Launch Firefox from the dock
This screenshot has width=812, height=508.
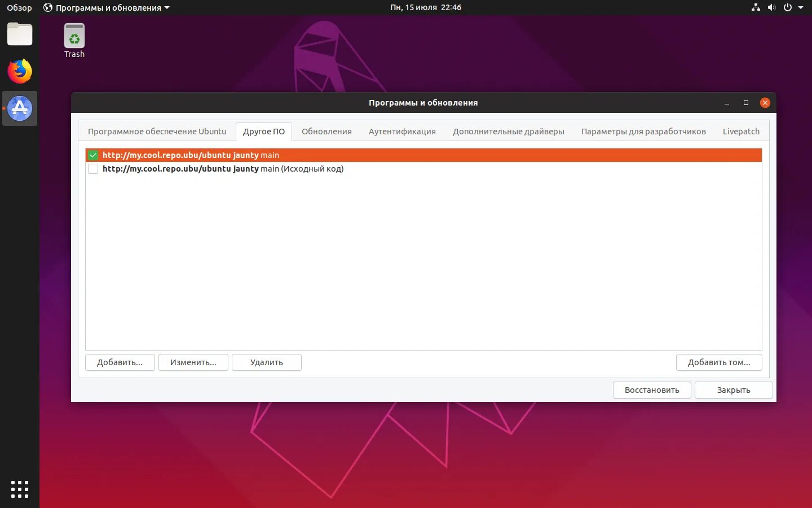tap(20, 71)
